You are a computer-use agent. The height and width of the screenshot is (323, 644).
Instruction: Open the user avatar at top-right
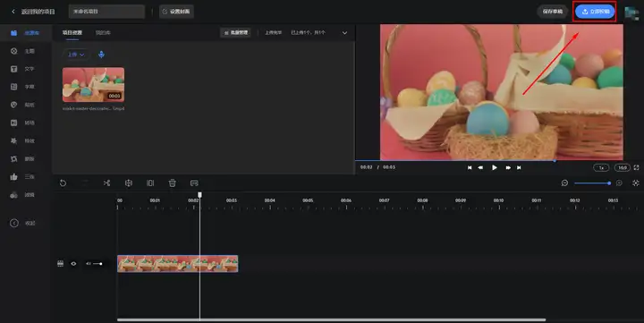pos(631,13)
